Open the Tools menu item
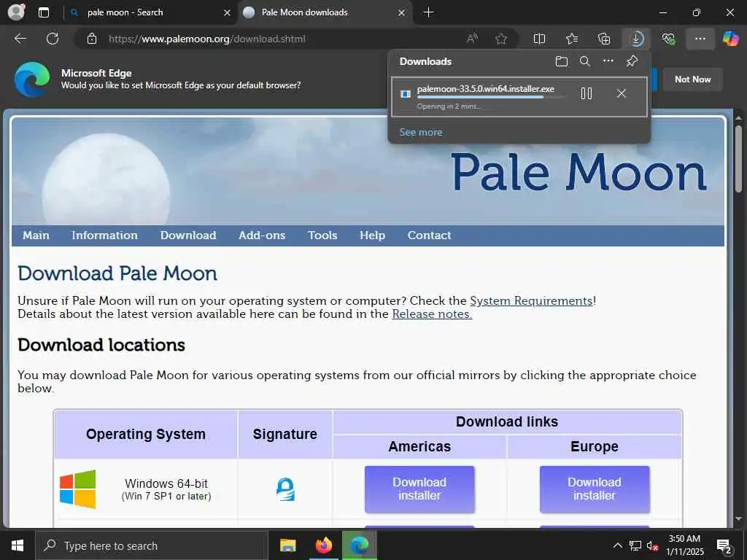The height and width of the screenshot is (560, 747). (322, 236)
